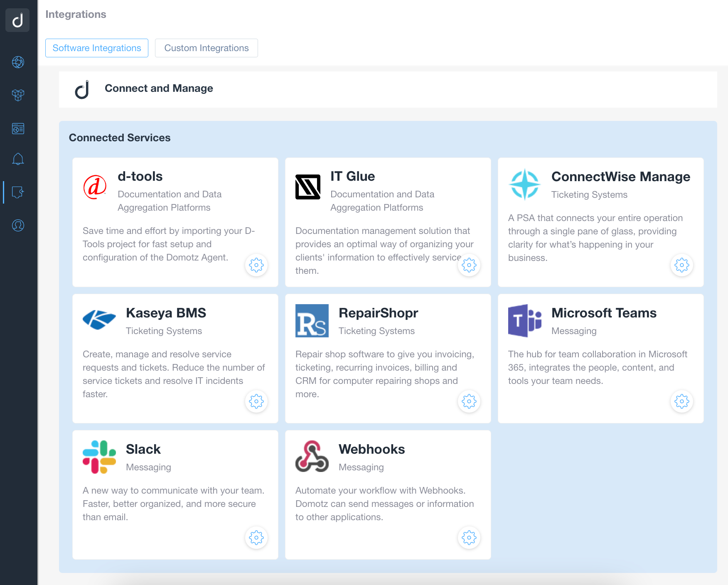The image size is (728, 585).
Task: Click Messaging label under Microsoft Teams
Action: 574,331
